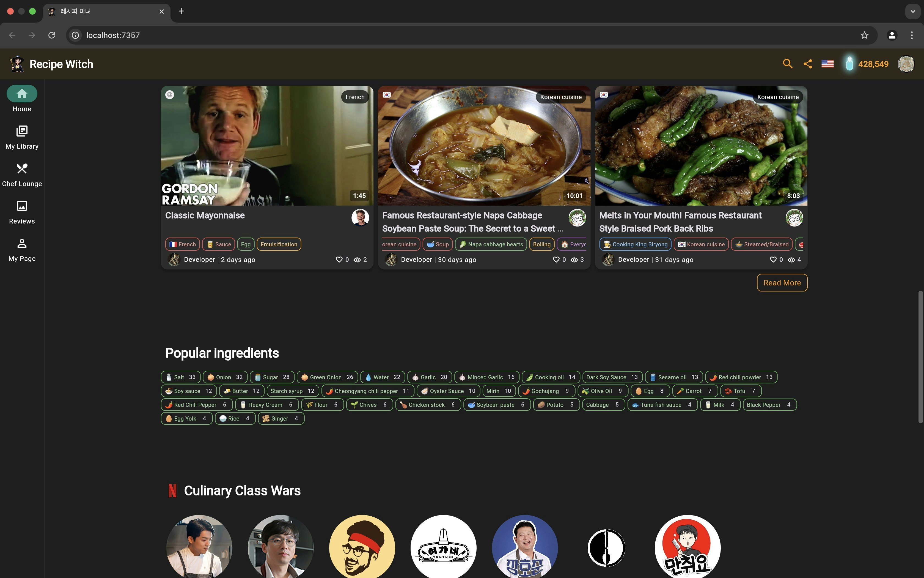Open browser three-dot menu

(x=912, y=35)
